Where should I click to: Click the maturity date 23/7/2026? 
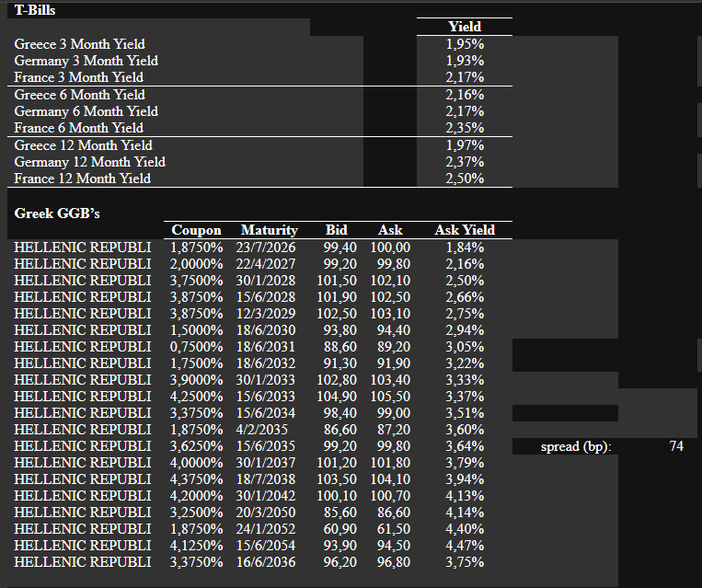pos(267,247)
